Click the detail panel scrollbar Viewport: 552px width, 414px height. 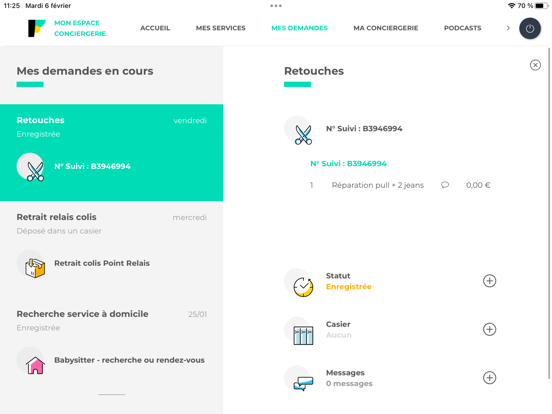tap(549, 213)
